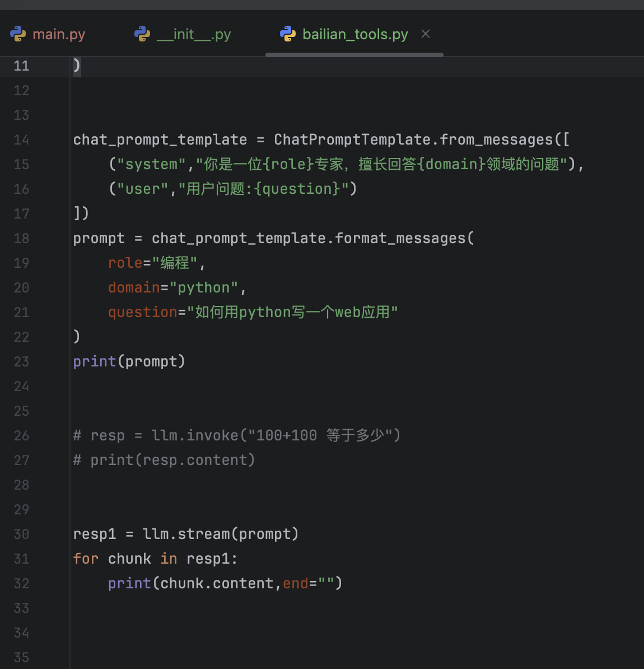Click the llm.stream(prompt) call
The width and height of the screenshot is (644, 669).
tap(220, 535)
